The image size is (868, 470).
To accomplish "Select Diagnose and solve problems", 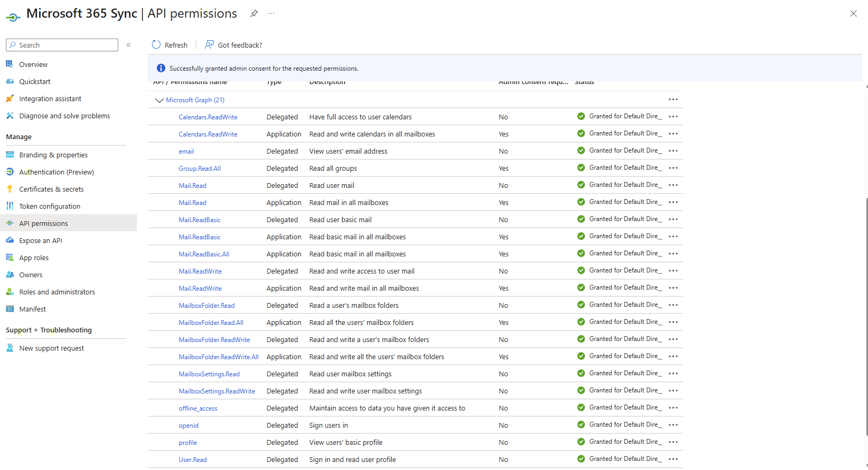I will pyautogui.click(x=64, y=116).
